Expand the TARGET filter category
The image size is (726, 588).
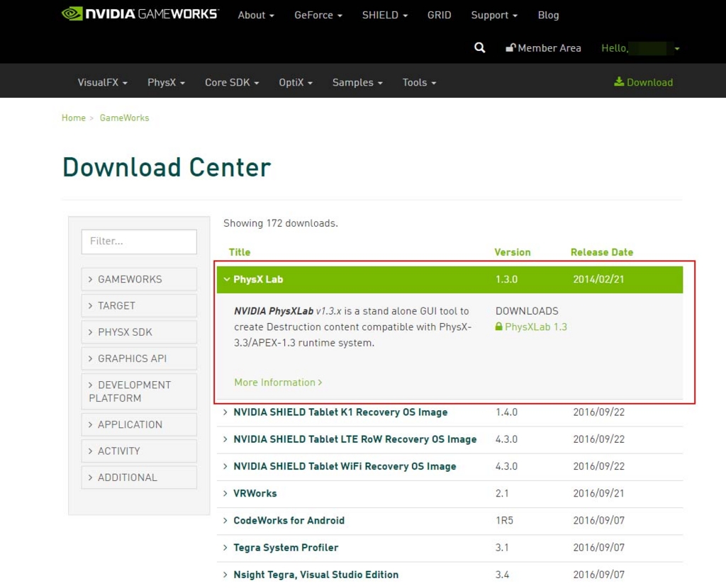pos(139,305)
